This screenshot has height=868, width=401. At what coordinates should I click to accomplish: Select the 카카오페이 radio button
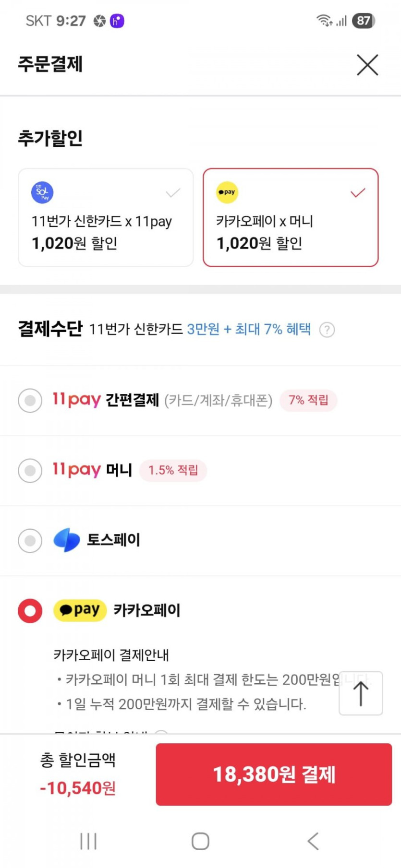30,611
